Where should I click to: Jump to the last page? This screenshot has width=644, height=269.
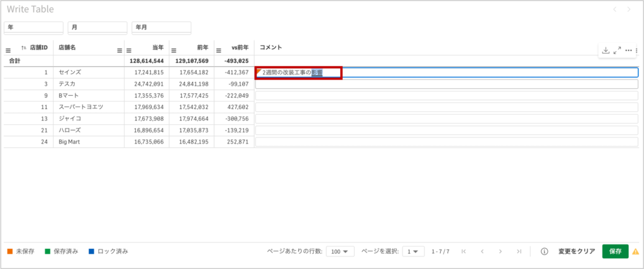click(x=519, y=251)
